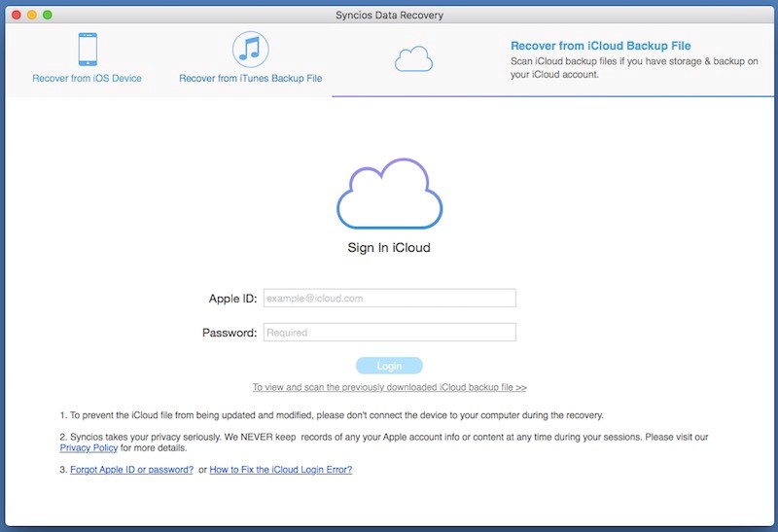778x532 pixels.
Task: Click the "Apple ID:" field label
Action: pos(232,299)
